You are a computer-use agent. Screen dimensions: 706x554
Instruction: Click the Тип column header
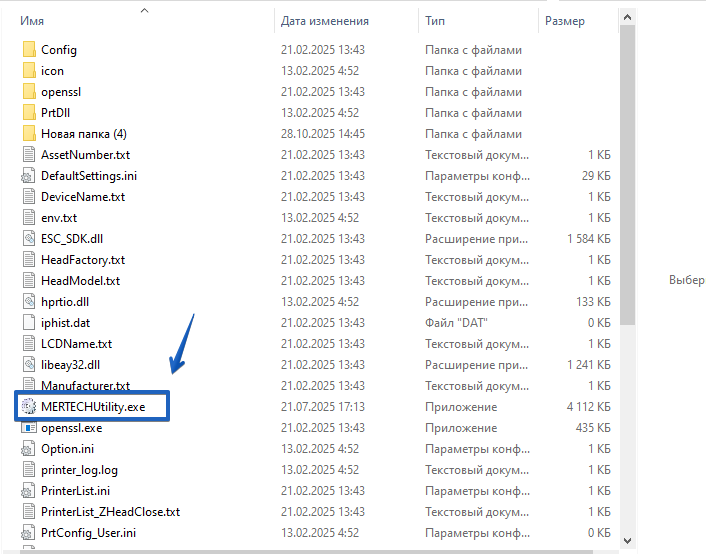[436, 21]
